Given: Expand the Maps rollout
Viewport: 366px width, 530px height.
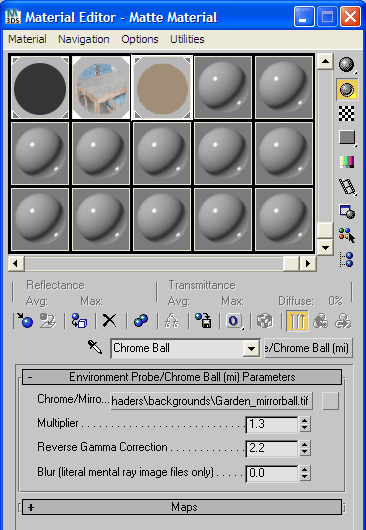Looking at the screenshot, I should pyautogui.click(x=182, y=507).
